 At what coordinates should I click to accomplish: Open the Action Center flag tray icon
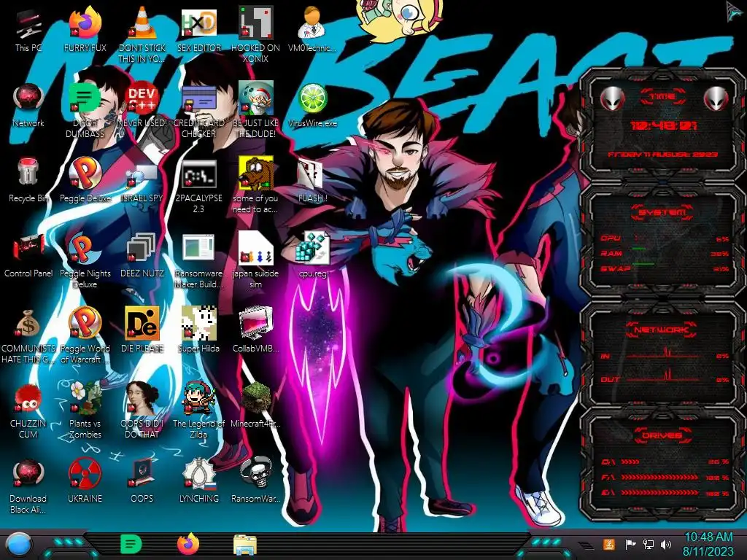(630, 544)
